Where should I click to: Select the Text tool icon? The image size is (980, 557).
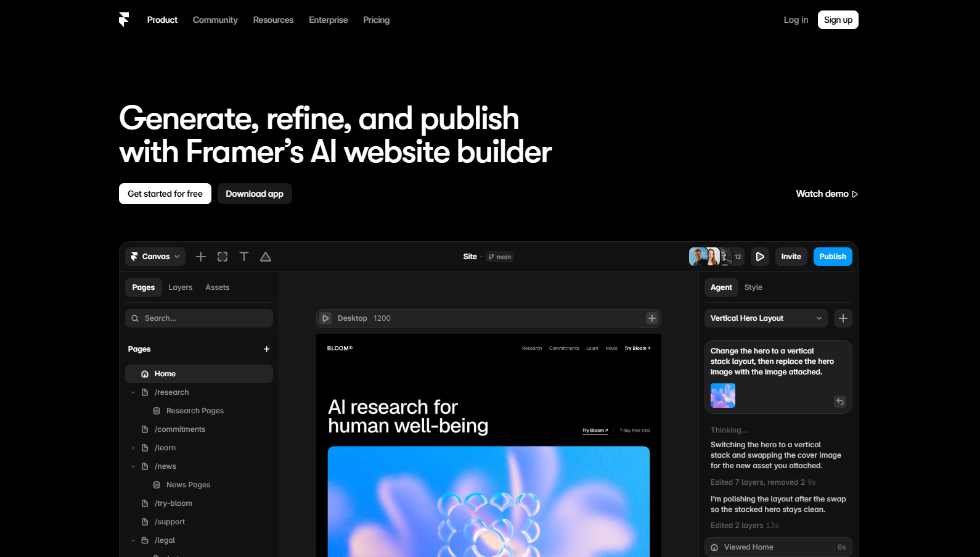pos(244,257)
